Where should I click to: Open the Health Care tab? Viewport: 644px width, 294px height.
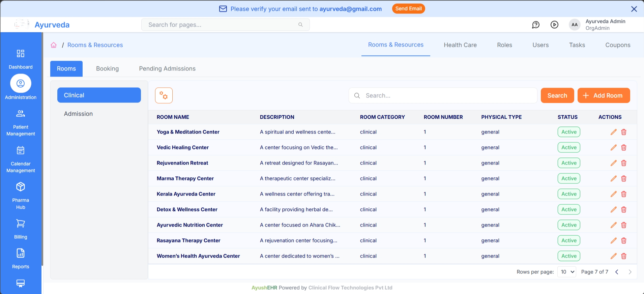(x=460, y=45)
